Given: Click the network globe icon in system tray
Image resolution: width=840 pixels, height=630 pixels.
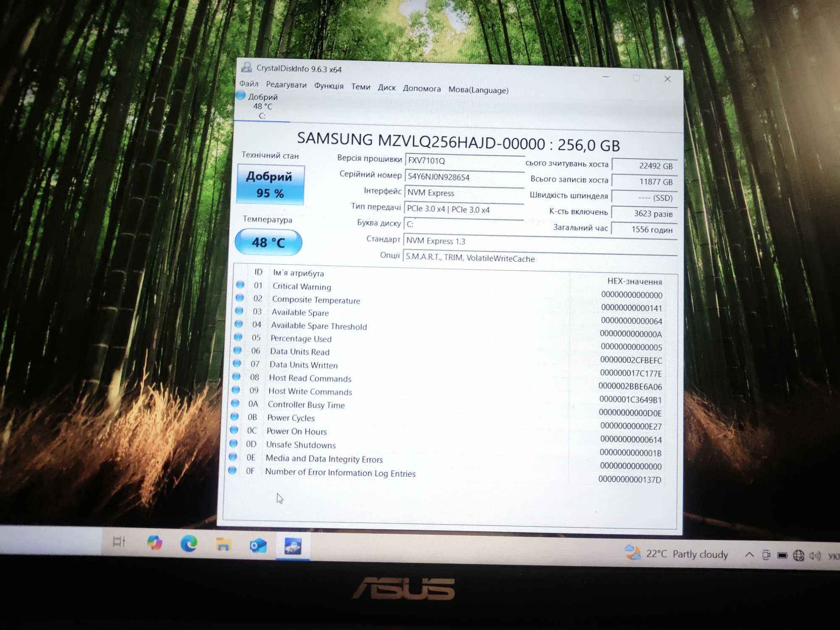Looking at the screenshot, I should click(x=798, y=556).
